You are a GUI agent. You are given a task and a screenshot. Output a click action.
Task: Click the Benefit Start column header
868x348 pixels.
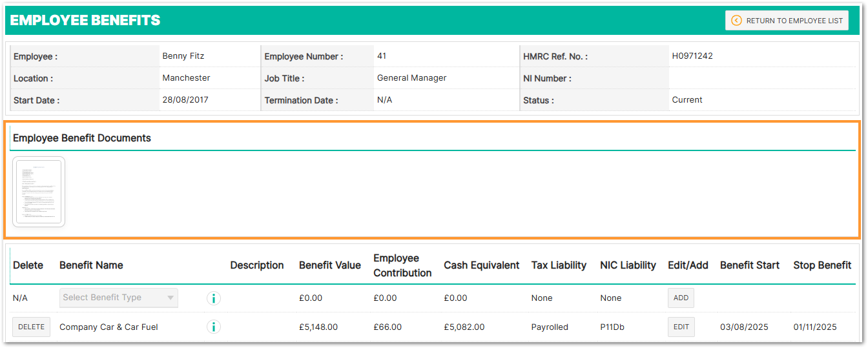pyautogui.click(x=749, y=265)
